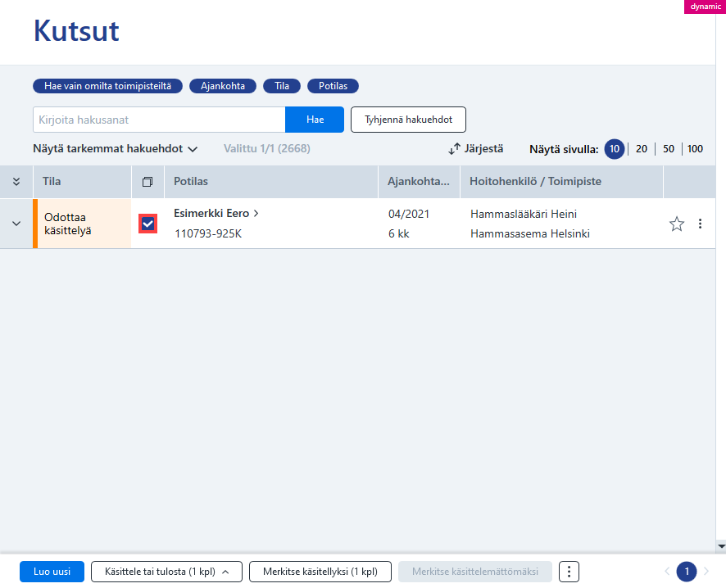Open Käsittele tai tulosta dropdown
This screenshot has width=726, height=588.
[166, 572]
